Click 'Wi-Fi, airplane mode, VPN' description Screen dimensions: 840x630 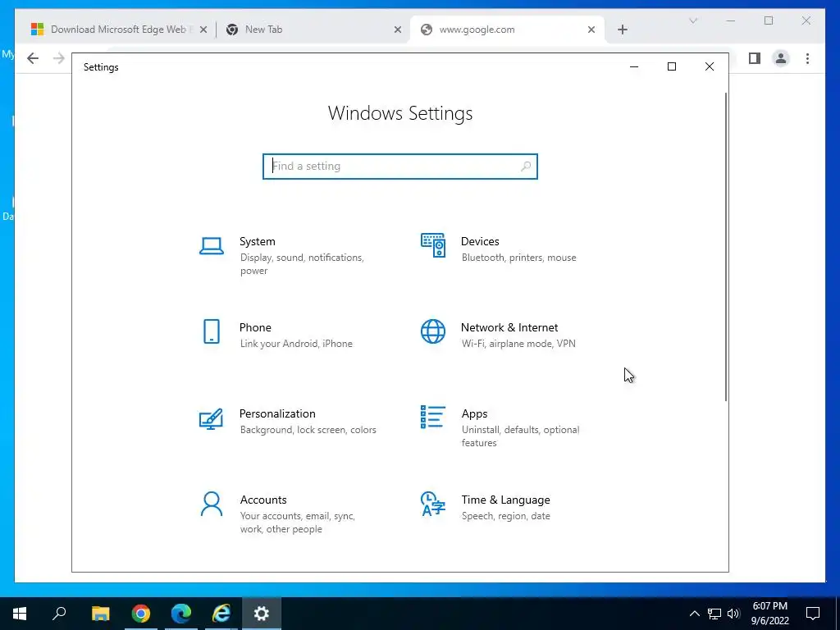[x=518, y=344]
